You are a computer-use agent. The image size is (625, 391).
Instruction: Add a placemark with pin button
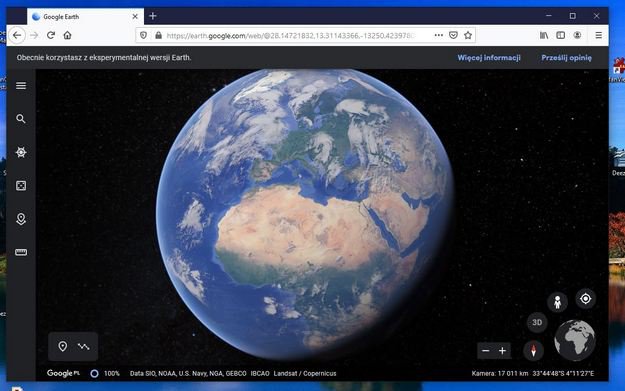click(x=63, y=346)
